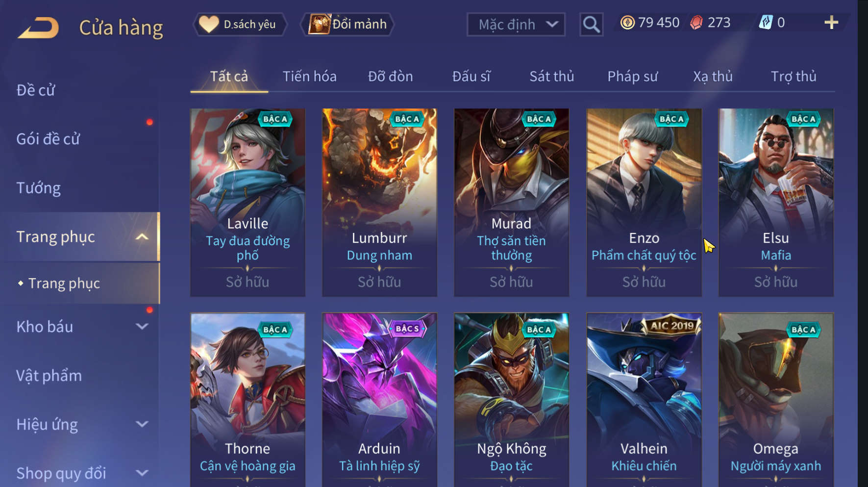Expand the Hiệu ứng sidebar section

(x=142, y=424)
